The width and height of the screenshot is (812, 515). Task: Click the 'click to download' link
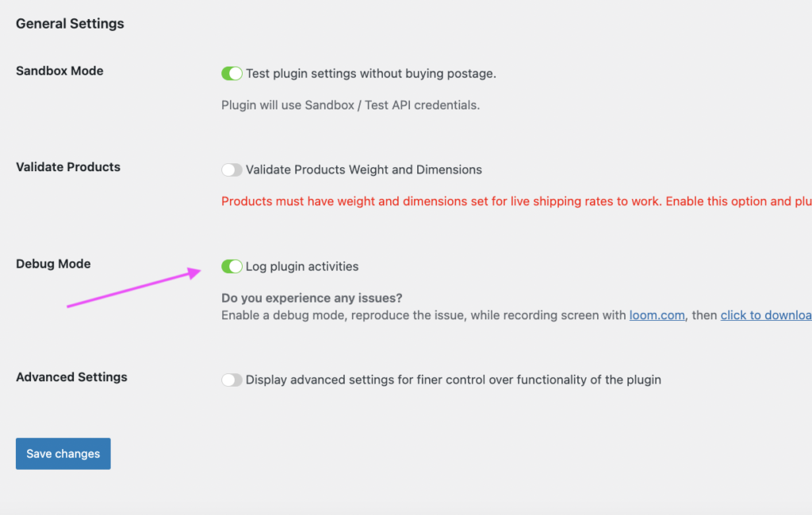[x=765, y=315]
